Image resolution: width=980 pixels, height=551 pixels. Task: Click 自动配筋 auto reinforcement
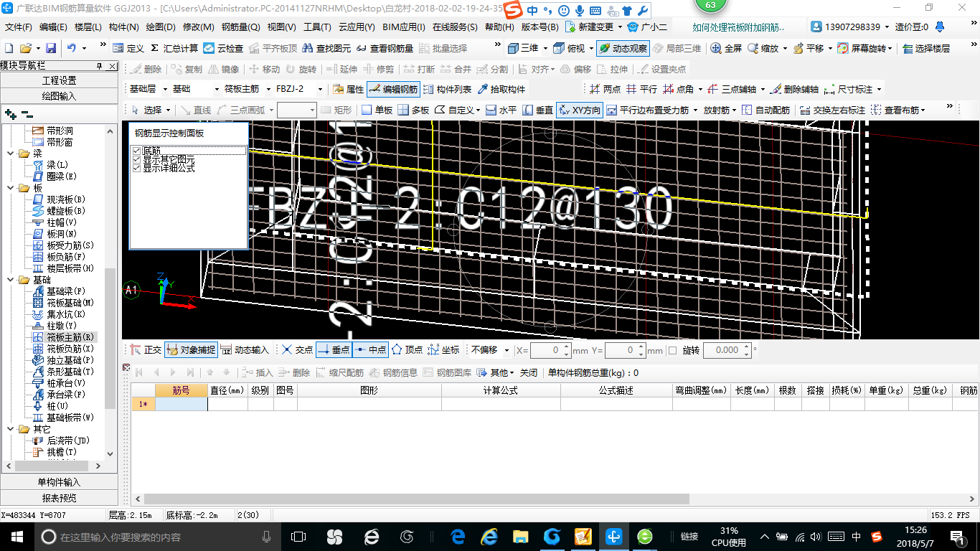(x=765, y=110)
